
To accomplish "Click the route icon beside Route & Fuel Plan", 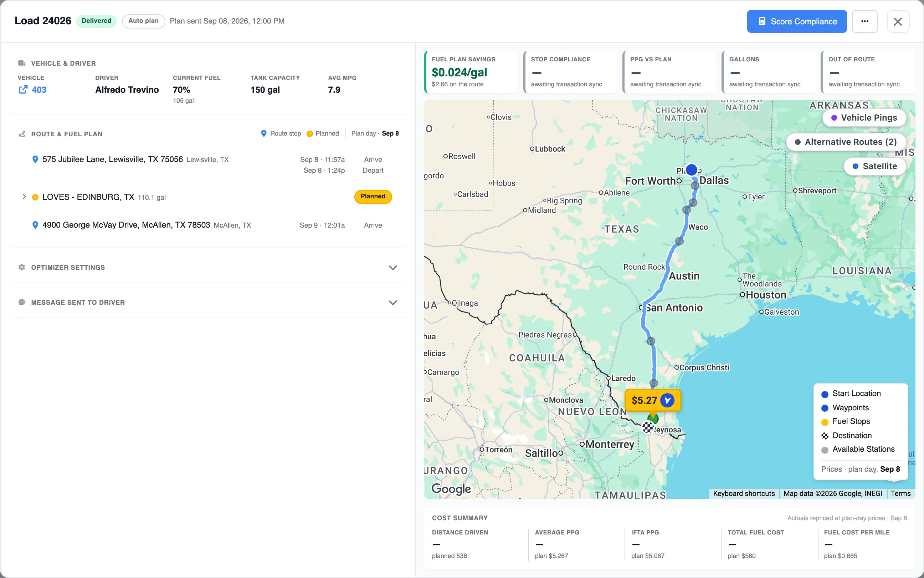I will coord(22,134).
